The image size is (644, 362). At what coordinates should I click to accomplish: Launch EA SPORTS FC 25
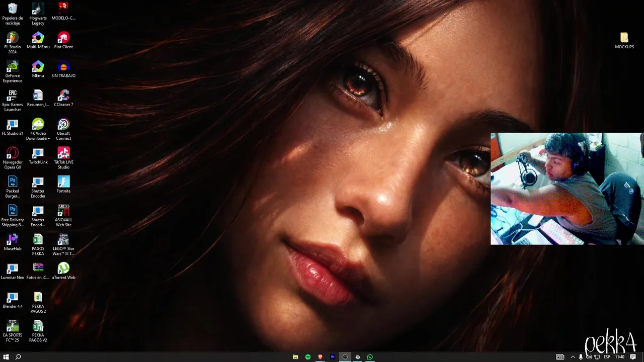pos(13,331)
